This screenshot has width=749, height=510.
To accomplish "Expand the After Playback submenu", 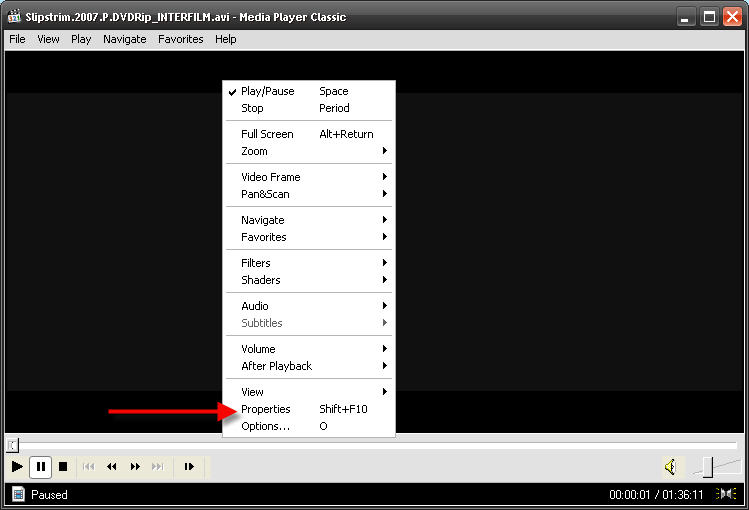I will click(309, 366).
